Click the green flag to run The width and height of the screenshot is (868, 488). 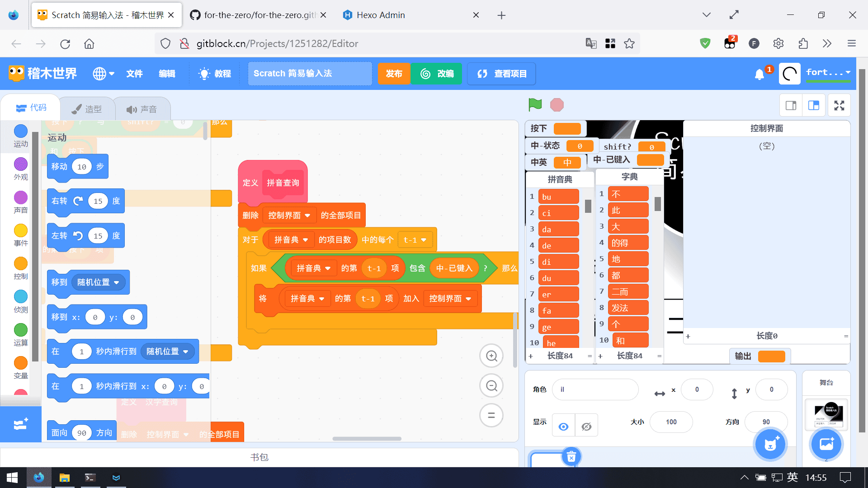pyautogui.click(x=535, y=105)
